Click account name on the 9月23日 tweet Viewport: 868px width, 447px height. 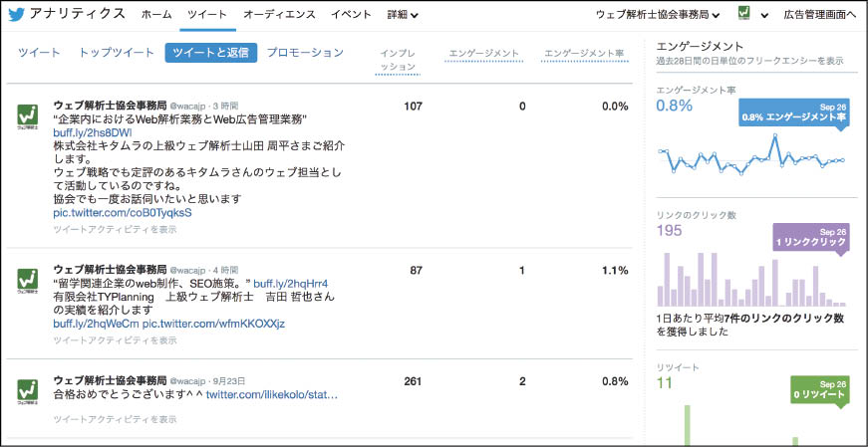[110, 380]
